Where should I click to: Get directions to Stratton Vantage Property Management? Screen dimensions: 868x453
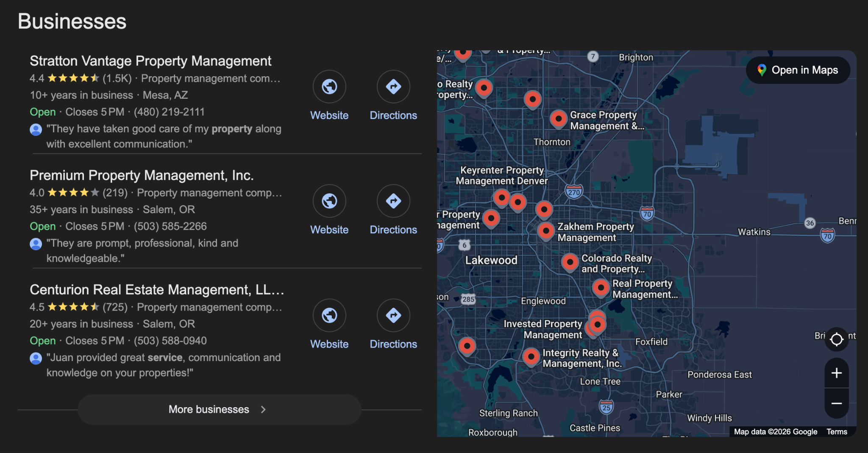[x=393, y=86]
